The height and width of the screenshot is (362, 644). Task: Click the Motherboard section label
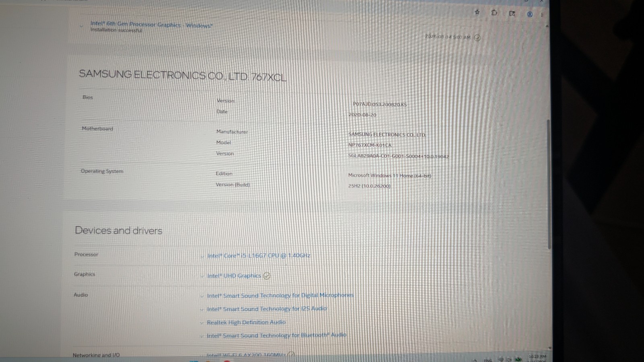coord(97,128)
